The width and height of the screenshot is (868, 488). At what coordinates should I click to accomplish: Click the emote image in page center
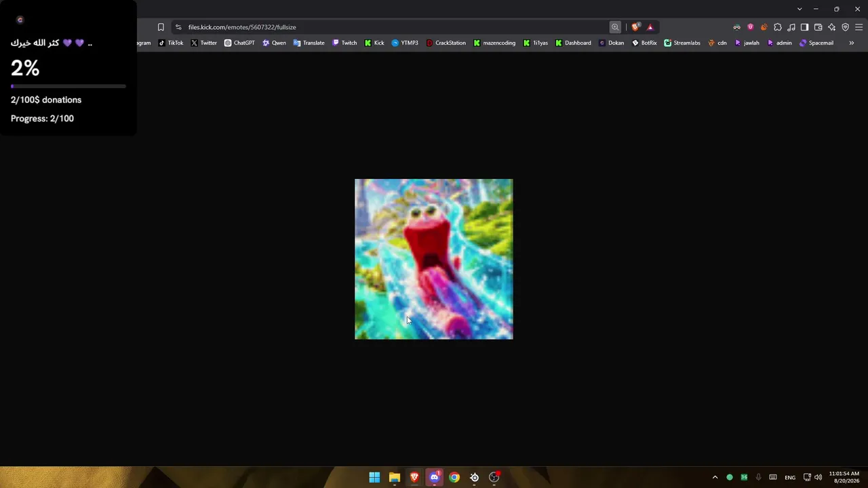434,259
